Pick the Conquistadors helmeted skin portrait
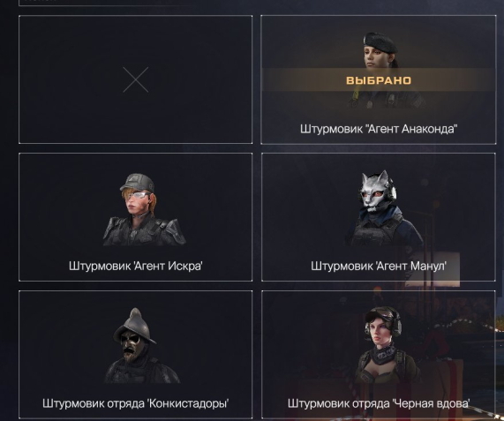 141,345
